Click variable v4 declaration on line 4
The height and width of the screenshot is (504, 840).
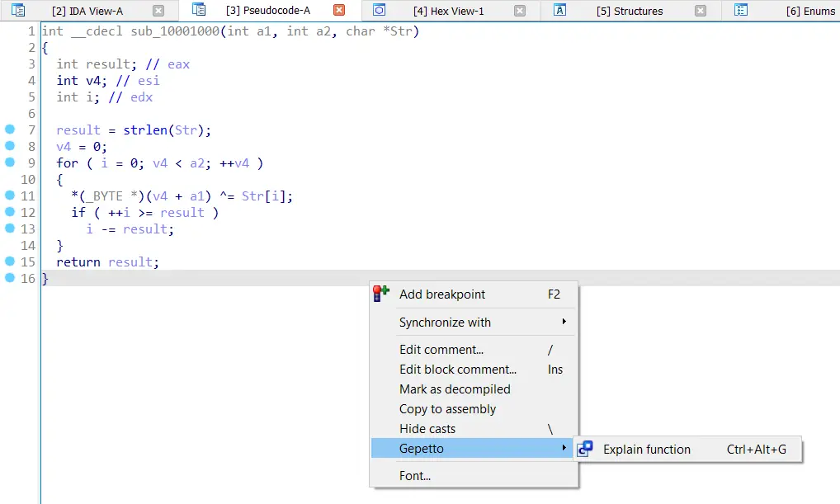click(93, 81)
